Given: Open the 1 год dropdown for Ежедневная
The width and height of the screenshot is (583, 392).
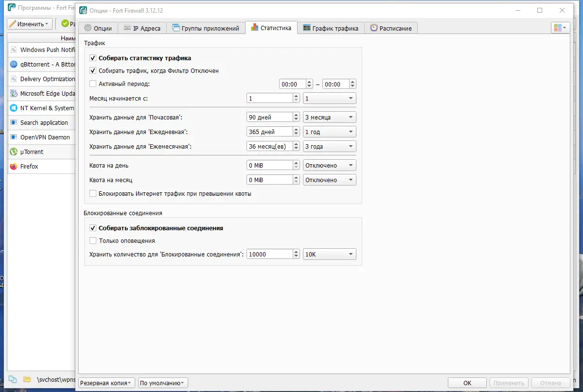Looking at the screenshot, I should point(329,132).
